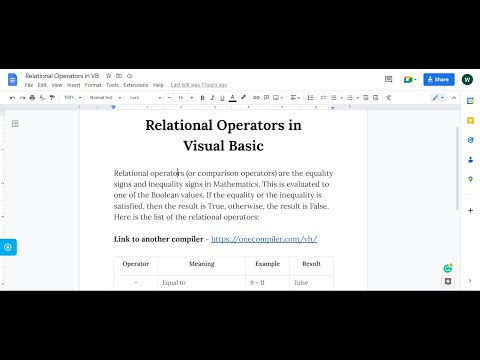Click the Decrease indent icon

pyautogui.click(x=366, y=98)
